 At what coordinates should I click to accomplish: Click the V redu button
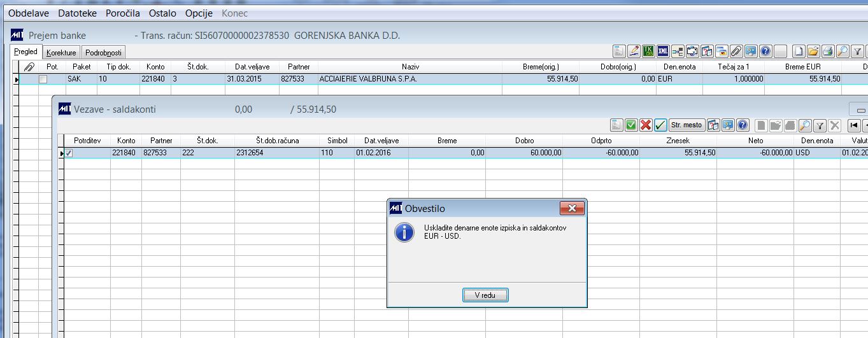tap(485, 295)
